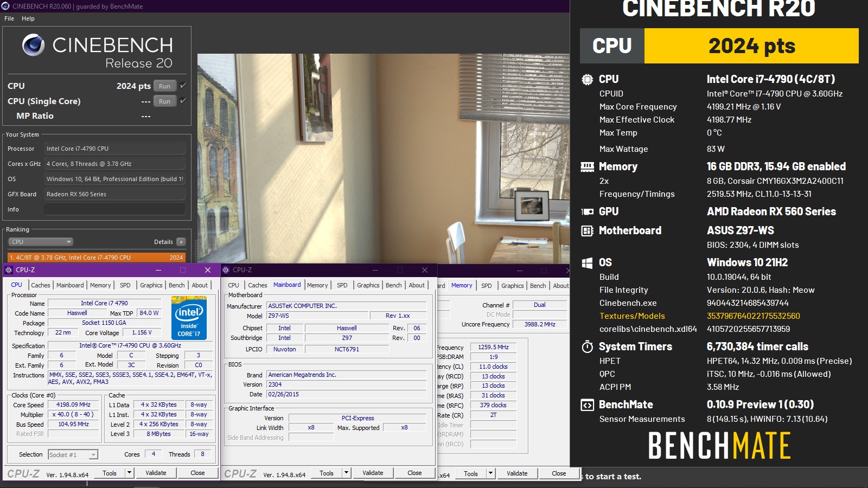868x488 pixels.
Task: Run the CPU multi-core benchmark
Action: point(165,86)
